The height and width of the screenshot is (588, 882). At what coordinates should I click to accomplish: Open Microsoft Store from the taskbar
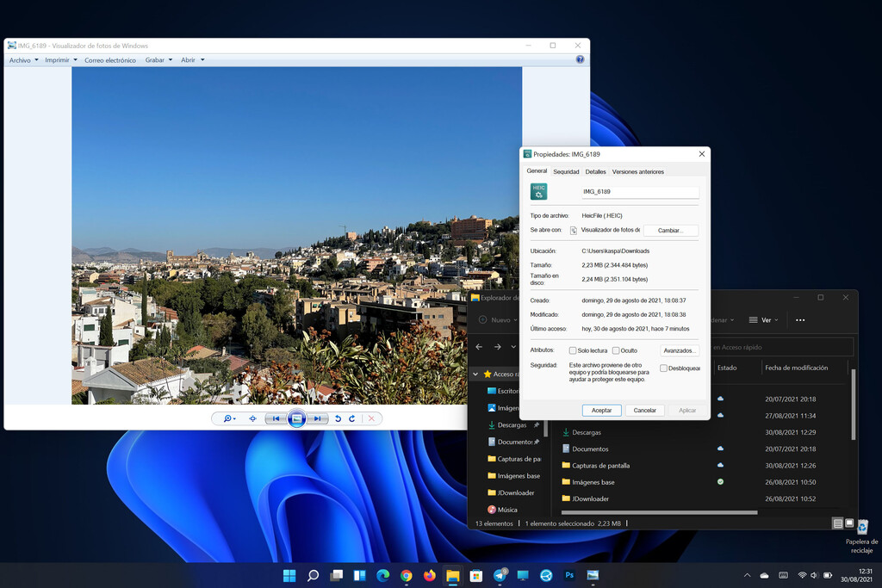pyautogui.click(x=476, y=575)
